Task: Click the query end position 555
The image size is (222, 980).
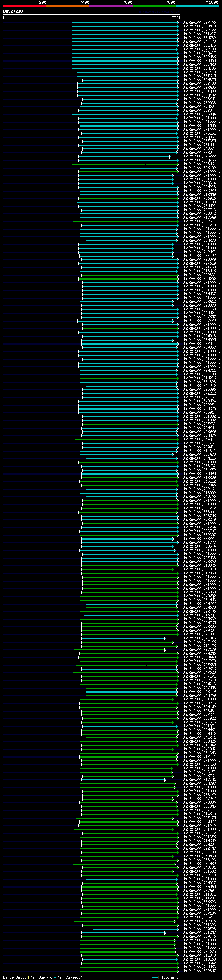Action: [x=175, y=17]
